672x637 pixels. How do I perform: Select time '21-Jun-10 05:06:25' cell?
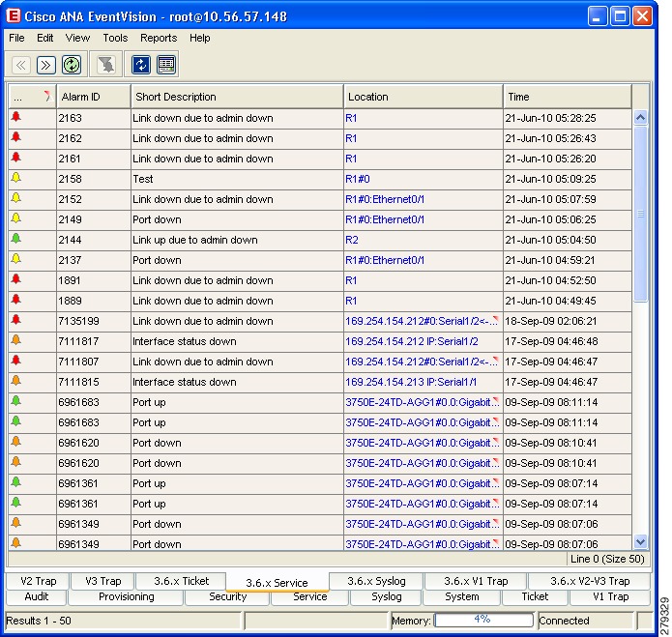(567, 219)
